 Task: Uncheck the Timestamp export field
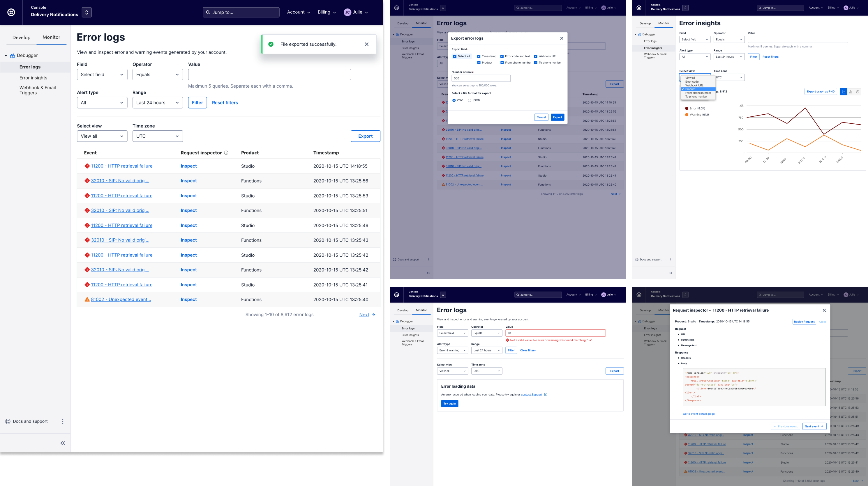pos(479,56)
